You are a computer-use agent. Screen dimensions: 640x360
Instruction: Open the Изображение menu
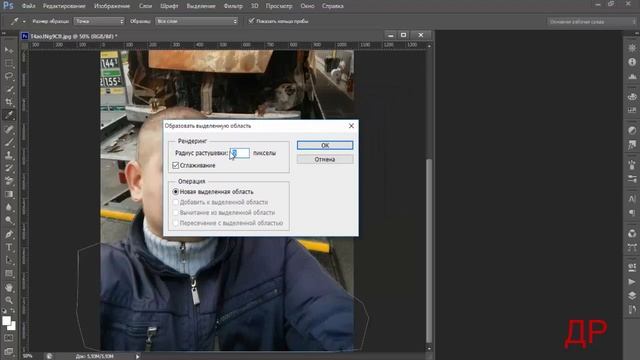click(x=112, y=6)
